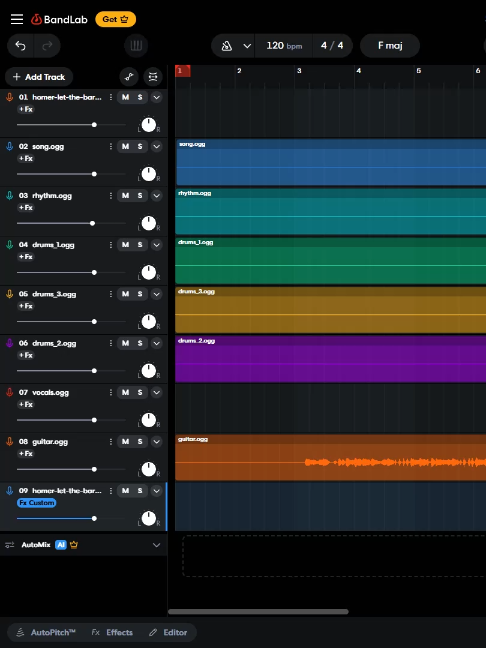Click the F maj key button
Image resolution: width=486 pixels, height=648 pixels.
click(x=390, y=45)
